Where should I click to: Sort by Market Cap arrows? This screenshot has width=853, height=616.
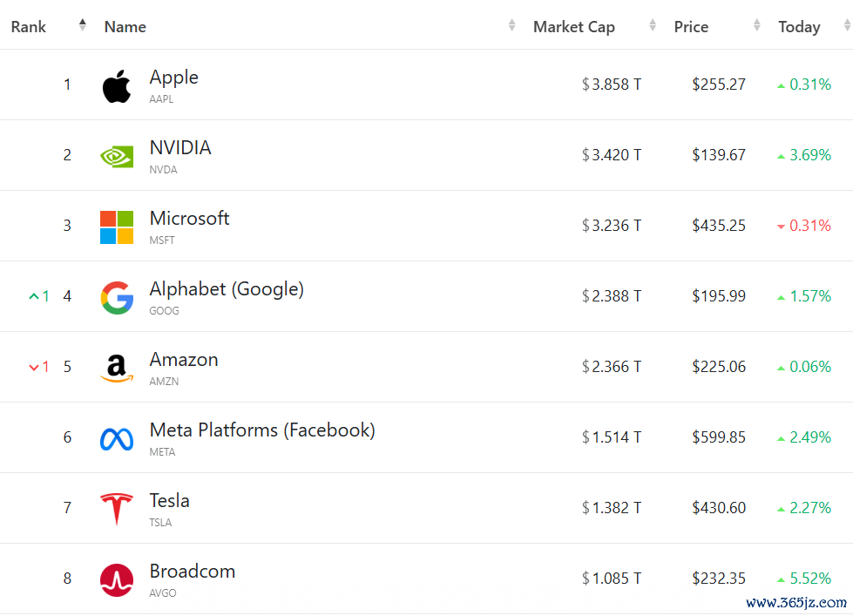[653, 25]
